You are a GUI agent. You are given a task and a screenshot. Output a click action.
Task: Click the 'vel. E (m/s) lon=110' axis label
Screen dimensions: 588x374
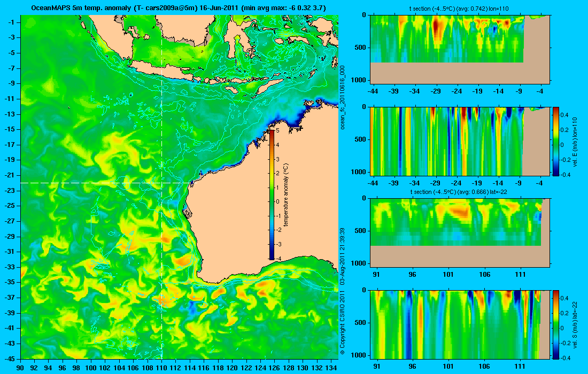[576, 141]
